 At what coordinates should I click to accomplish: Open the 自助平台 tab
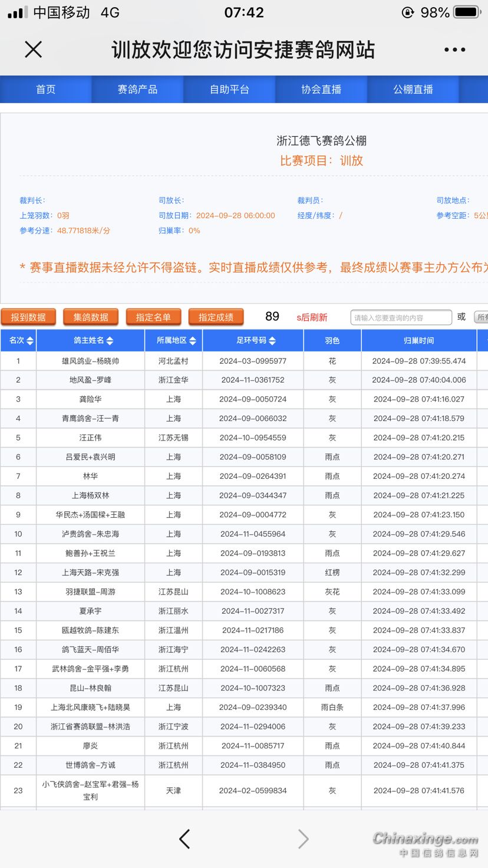pos(229,90)
